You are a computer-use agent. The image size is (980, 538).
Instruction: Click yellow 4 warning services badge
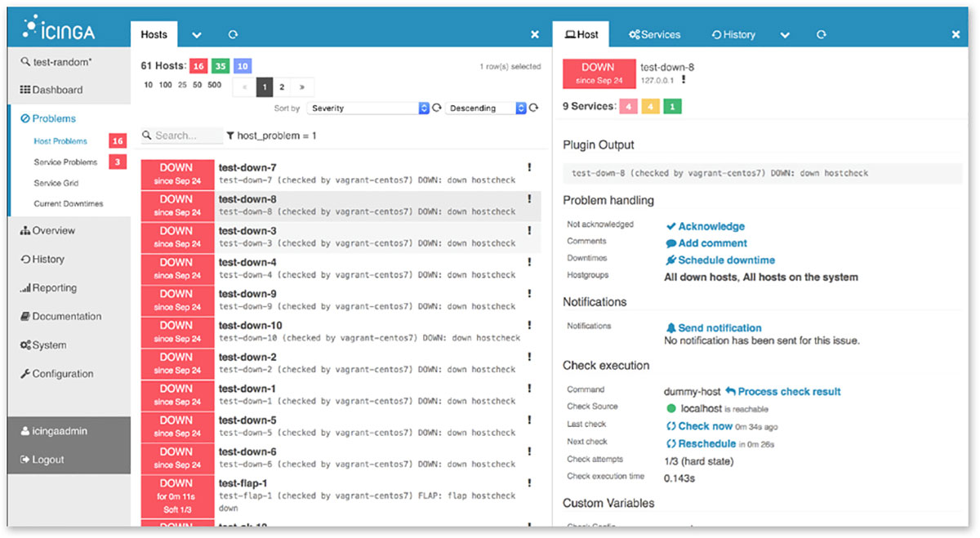[x=649, y=107]
